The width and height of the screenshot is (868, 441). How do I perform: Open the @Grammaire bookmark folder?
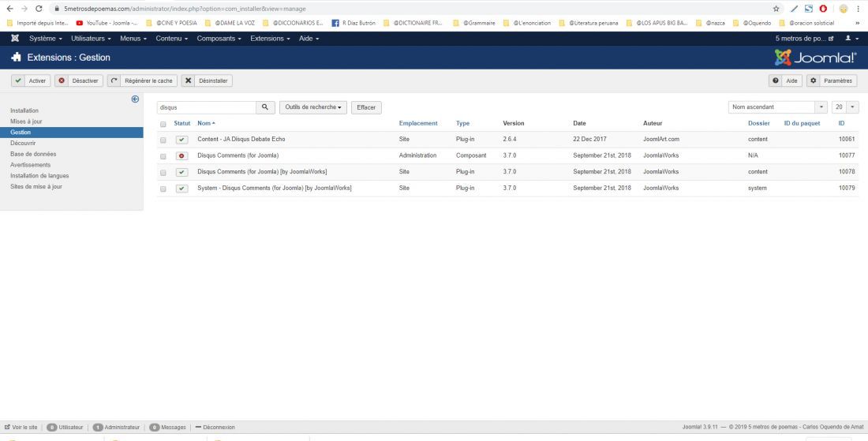[x=474, y=23]
